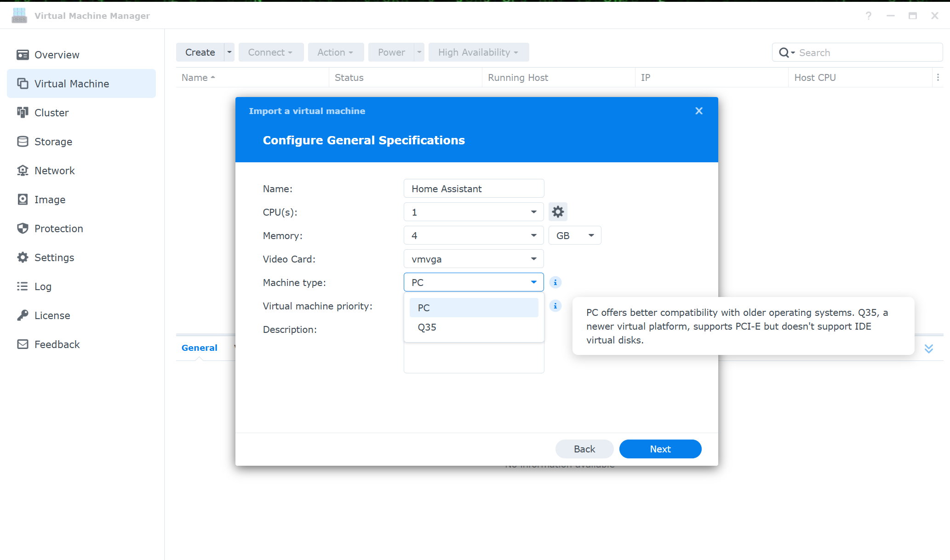The width and height of the screenshot is (950, 560).
Task: Edit the Name field Home Assistant
Action: click(474, 189)
